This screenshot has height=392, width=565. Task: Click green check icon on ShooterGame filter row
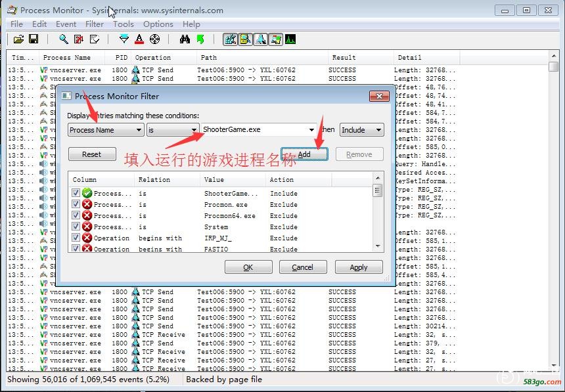coord(87,193)
